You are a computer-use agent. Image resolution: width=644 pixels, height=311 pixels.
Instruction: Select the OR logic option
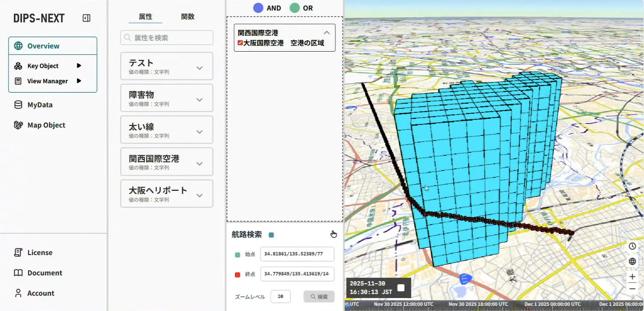[295, 8]
